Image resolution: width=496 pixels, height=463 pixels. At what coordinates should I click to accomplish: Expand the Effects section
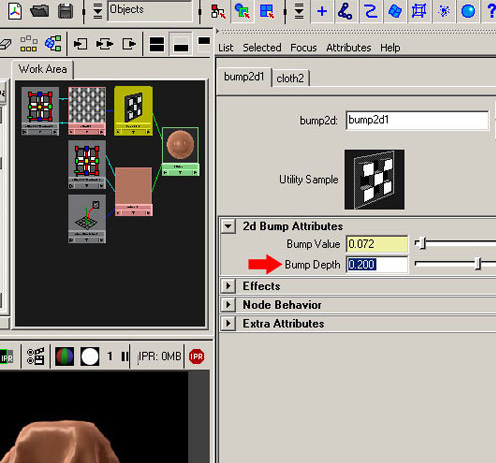[228, 286]
